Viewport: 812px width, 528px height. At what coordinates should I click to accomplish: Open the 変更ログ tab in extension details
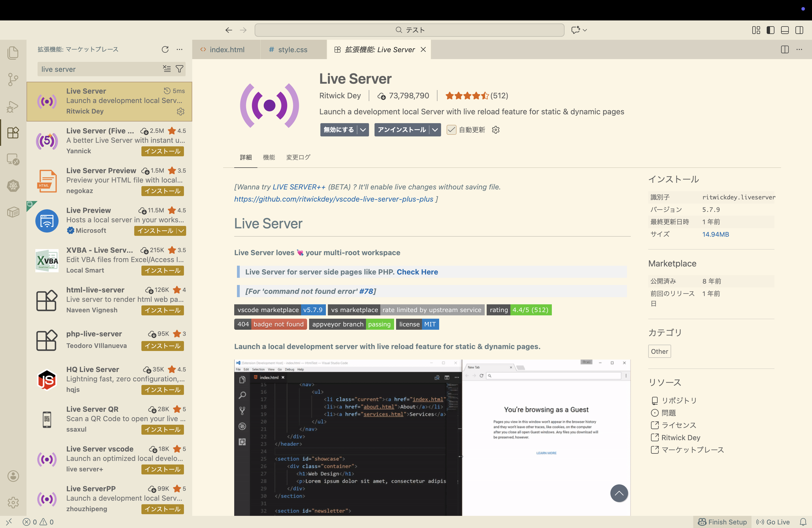coord(298,157)
